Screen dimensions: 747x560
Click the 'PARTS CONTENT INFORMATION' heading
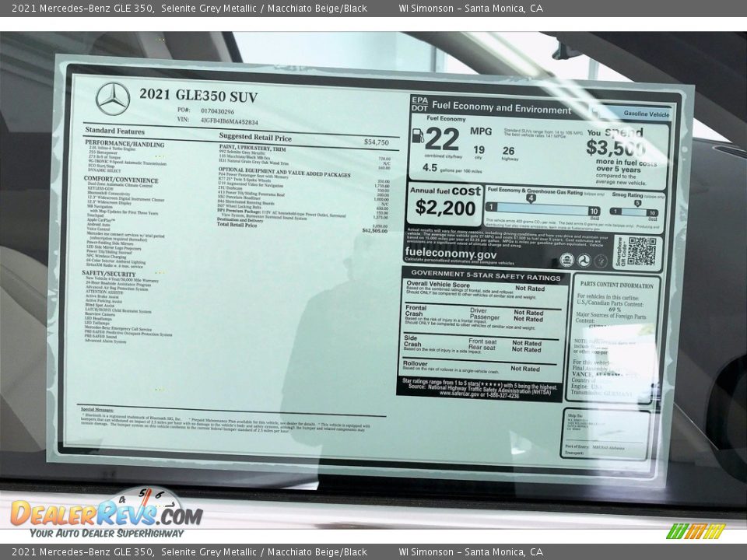pyautogui.click(x=616, y=285)
